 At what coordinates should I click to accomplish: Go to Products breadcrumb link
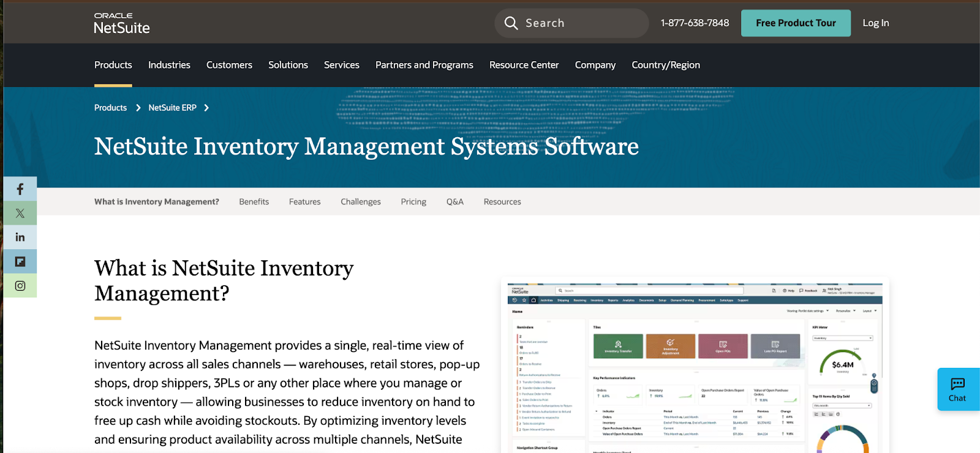point(110,108)
